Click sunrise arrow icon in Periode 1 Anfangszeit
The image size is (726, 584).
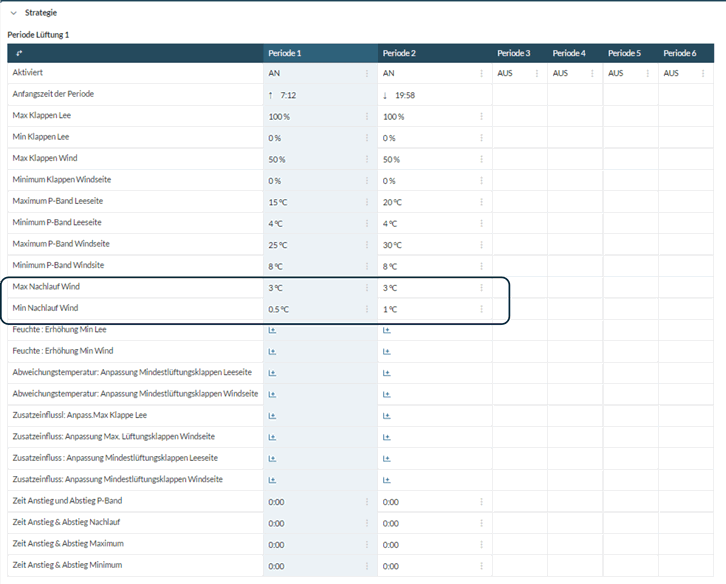271,95
